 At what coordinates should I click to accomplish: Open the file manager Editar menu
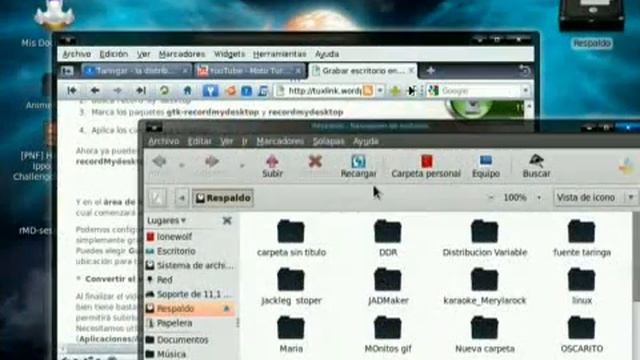[199, 141]
